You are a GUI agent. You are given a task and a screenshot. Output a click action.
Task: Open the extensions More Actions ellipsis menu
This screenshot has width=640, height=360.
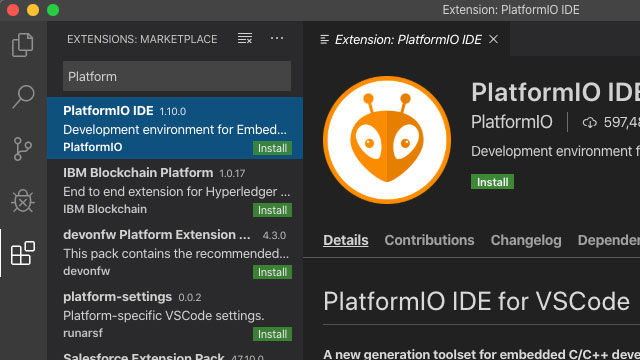coord(277,38)
